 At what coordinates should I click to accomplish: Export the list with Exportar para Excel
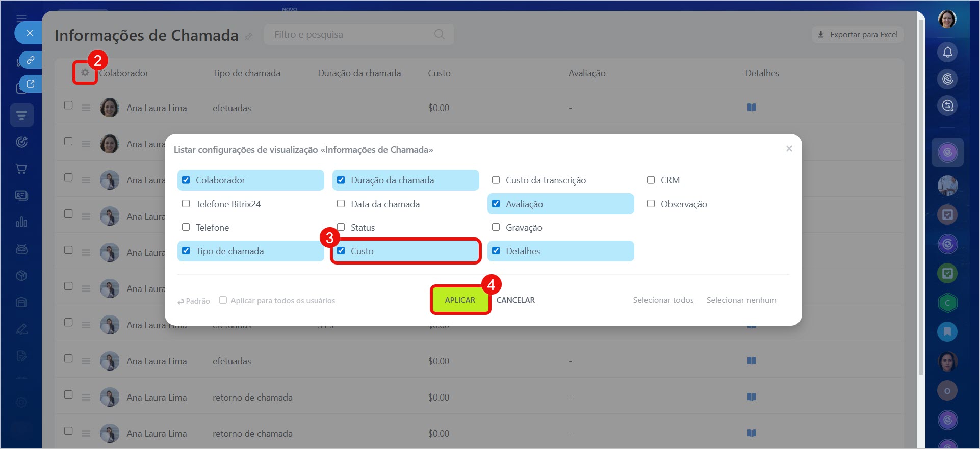click(858, 34)
